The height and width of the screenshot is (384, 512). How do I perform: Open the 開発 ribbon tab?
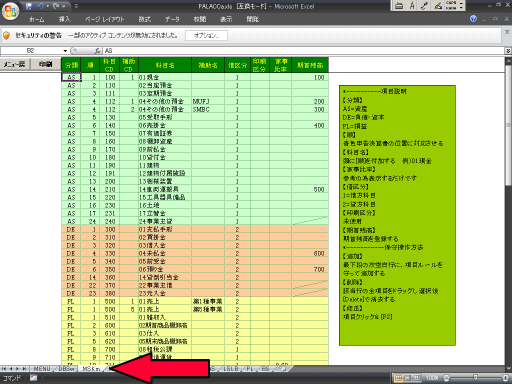253,19
